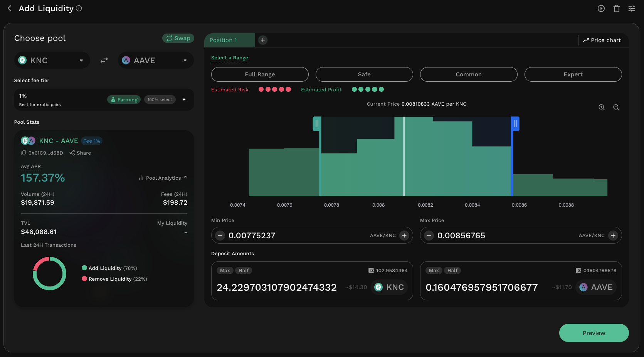Click the Preview button
Viewport: 644px width, 357px height.
594,333
